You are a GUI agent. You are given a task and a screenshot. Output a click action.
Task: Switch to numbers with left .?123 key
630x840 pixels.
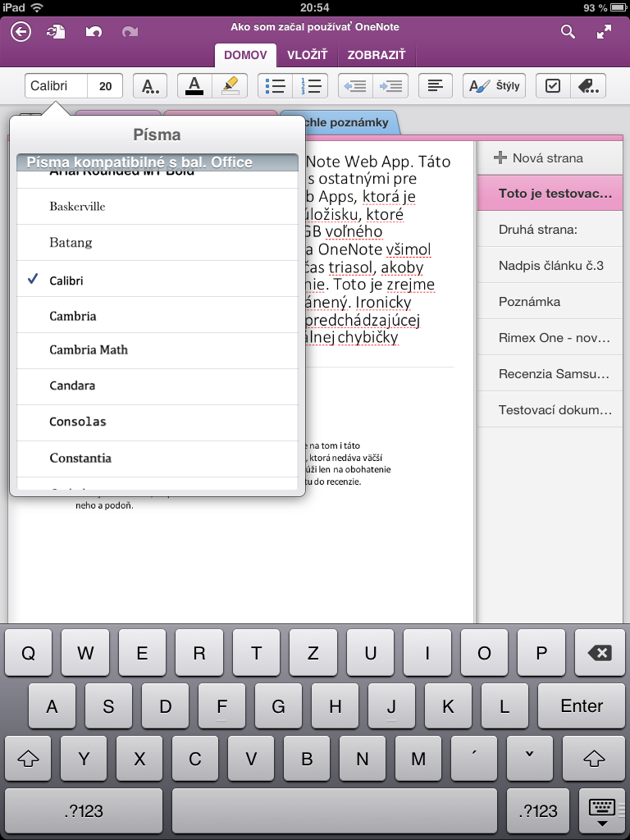coord(83,811)
